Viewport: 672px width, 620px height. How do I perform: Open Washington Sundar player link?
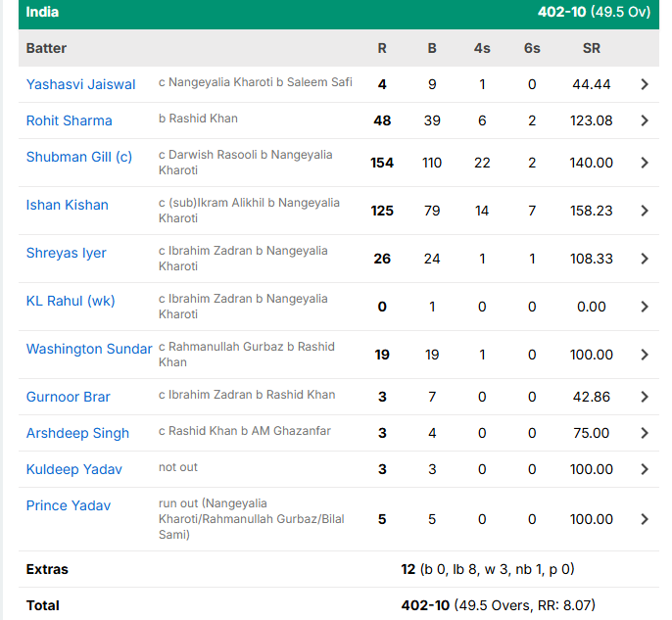tap(89, 349)
